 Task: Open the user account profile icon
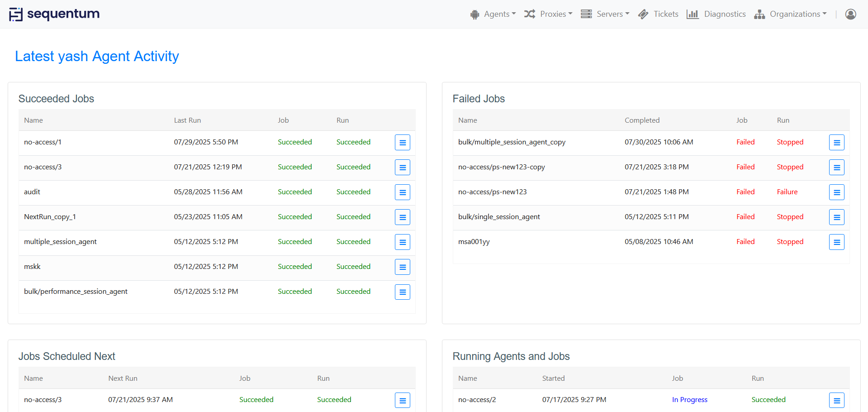850,14
